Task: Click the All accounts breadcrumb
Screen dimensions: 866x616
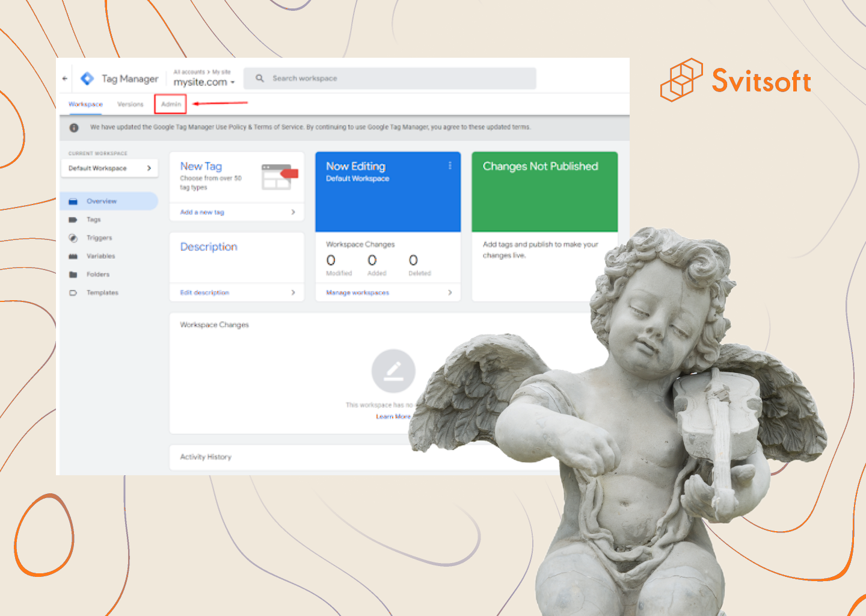Action: 189,72
